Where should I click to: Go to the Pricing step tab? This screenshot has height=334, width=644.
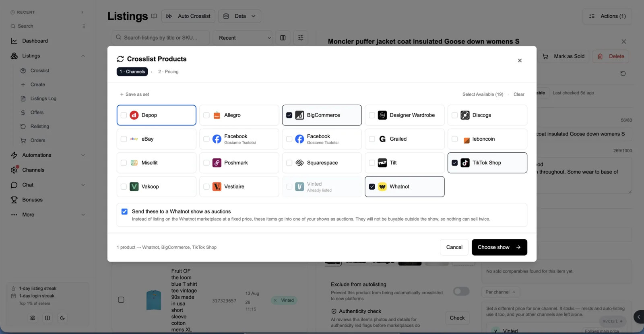pos(168,72)
